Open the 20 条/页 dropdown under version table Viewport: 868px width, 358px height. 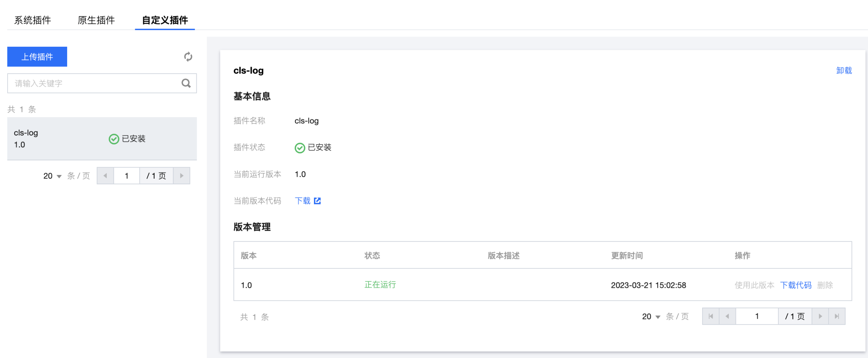tap(651, 316)
